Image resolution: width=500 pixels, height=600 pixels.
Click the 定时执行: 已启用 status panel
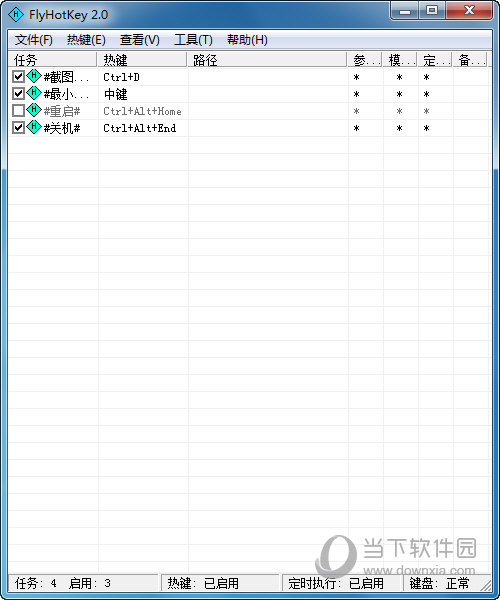[x=342, y=583]
